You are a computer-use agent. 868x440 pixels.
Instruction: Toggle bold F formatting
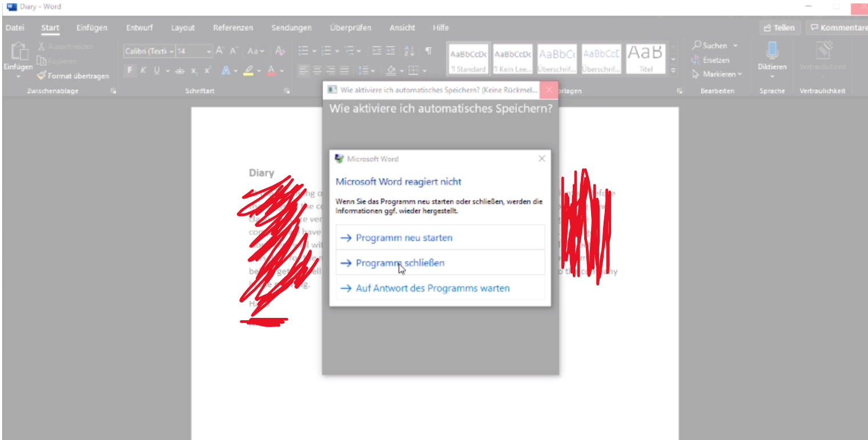tap(130, 70)
